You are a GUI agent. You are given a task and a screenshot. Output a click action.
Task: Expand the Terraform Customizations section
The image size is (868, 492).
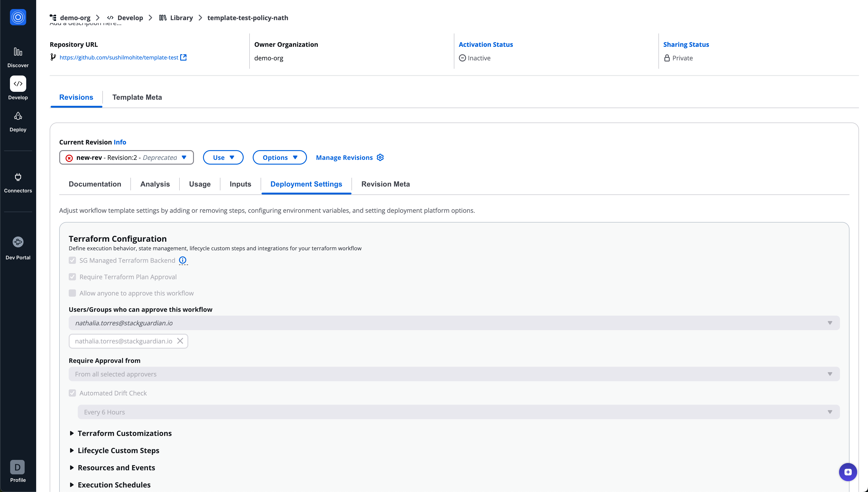click(124, 433)
